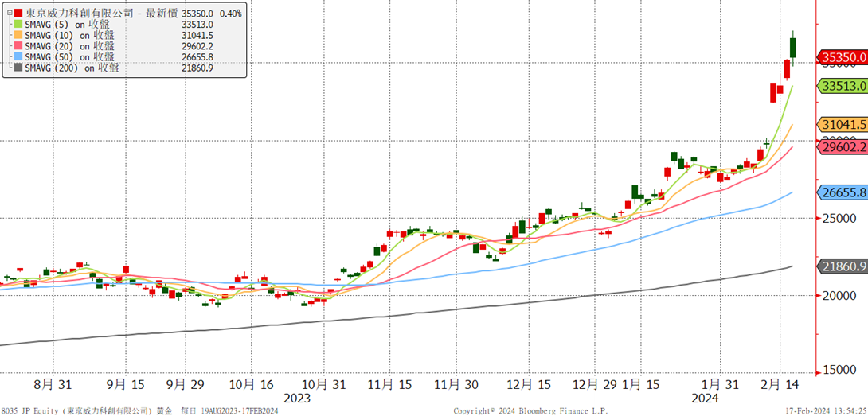Click the 11月 30 date axis label

[x=455, y=383]
